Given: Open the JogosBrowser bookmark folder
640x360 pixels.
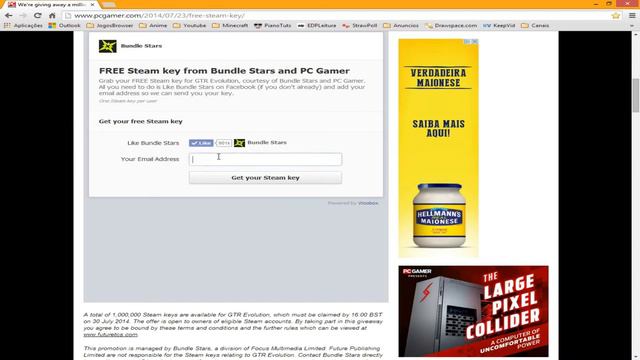Looking at the screenshot, I should pos(110,25).
